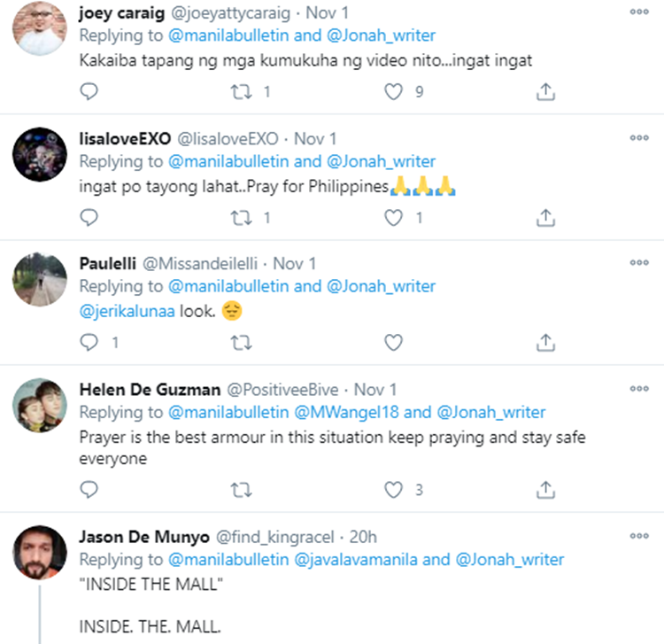The width and height of the screenshot is (664, 644).
Task: Share joey caraig's tweet
Action: pos(546,91)
